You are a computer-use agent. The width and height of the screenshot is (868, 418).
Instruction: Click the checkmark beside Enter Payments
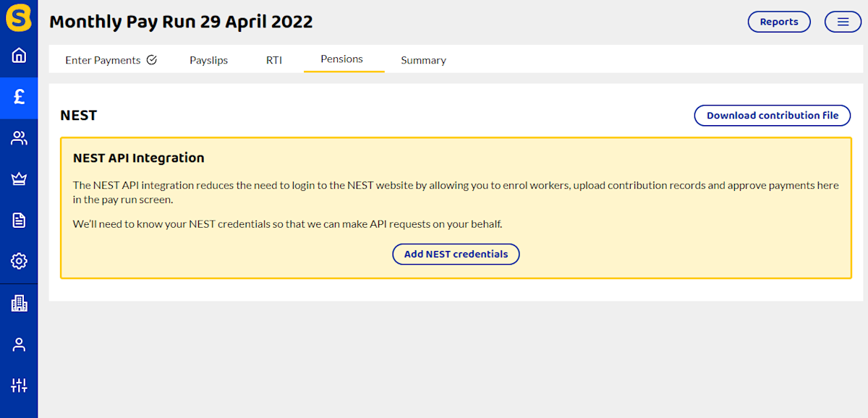point(152,60)
